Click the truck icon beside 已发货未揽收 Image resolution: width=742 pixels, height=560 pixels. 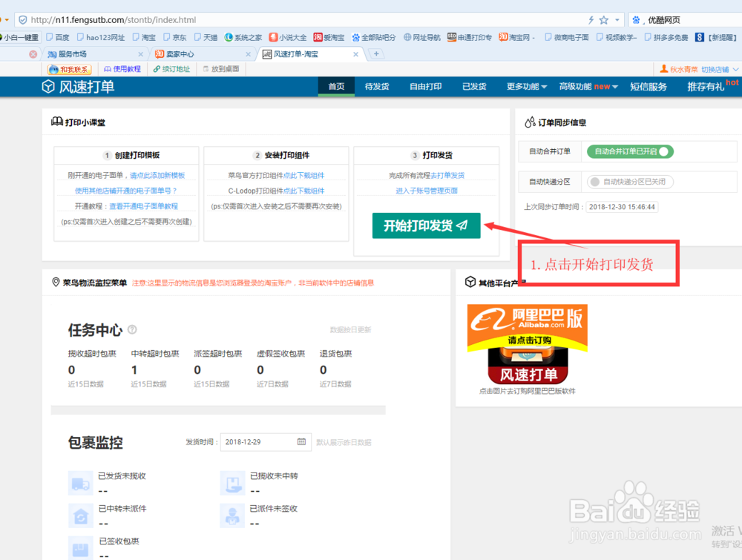pyautogui.click(x=80, y=482)
